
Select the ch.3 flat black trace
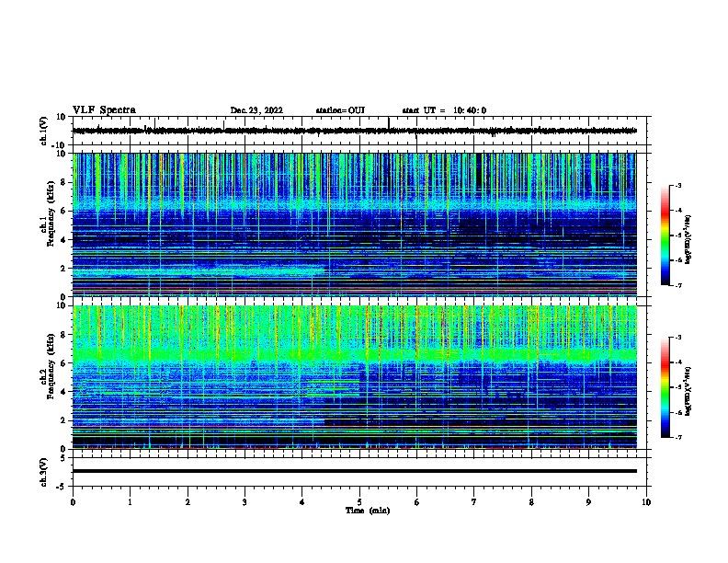(354, 471)
